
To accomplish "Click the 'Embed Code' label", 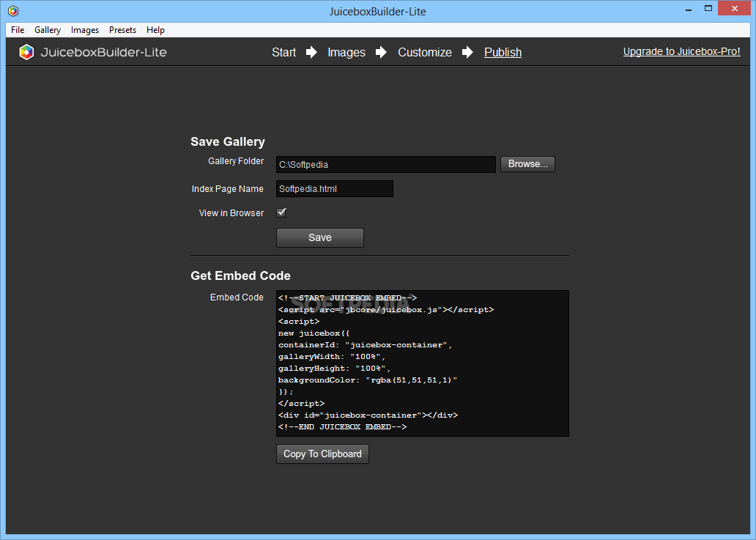I will (237, 297).
